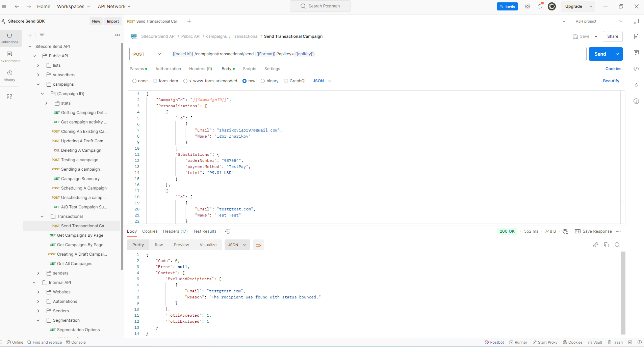Viewport: 644px width, 347px height.
Task: Click the Beautify link
Action: pyautogui.click(x=611, y=81)
